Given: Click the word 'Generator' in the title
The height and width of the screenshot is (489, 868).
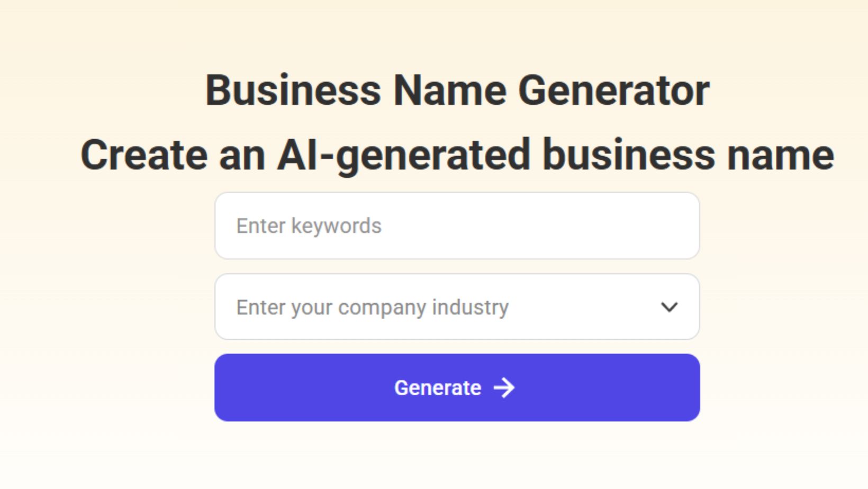Looking at the screenshot, I should pos(614,90).
